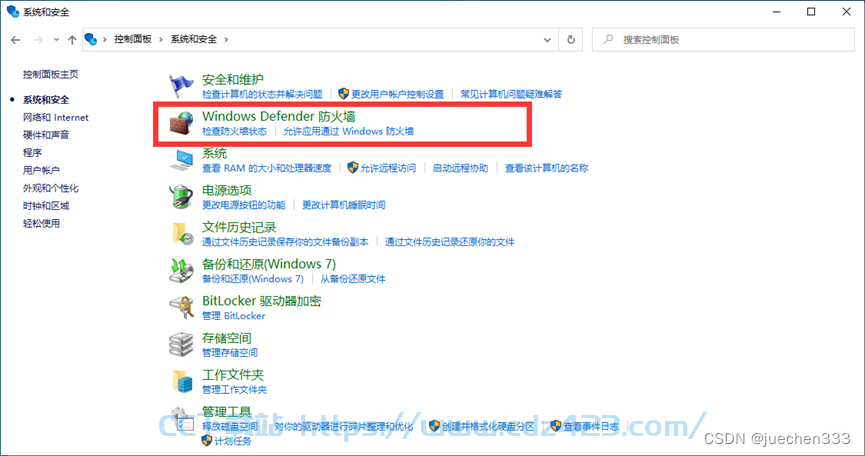Image resolution: width=865 pixels, height=456 pixels.
Task: Open 外观和个性化 category in sidebar
Action: 51,188
